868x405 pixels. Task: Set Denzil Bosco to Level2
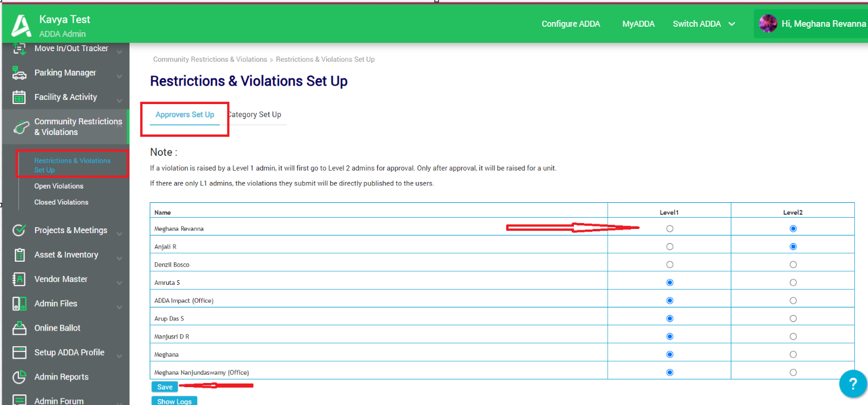793,264
